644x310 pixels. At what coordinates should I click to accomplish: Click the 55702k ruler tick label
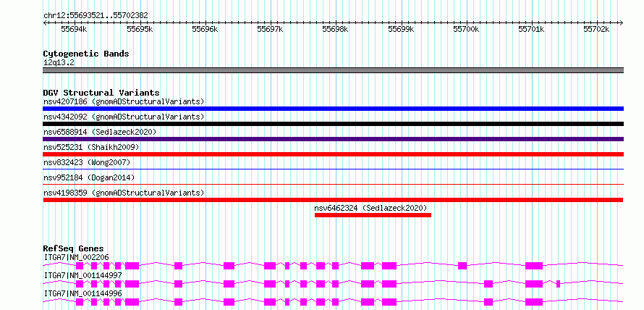point(597,29)
